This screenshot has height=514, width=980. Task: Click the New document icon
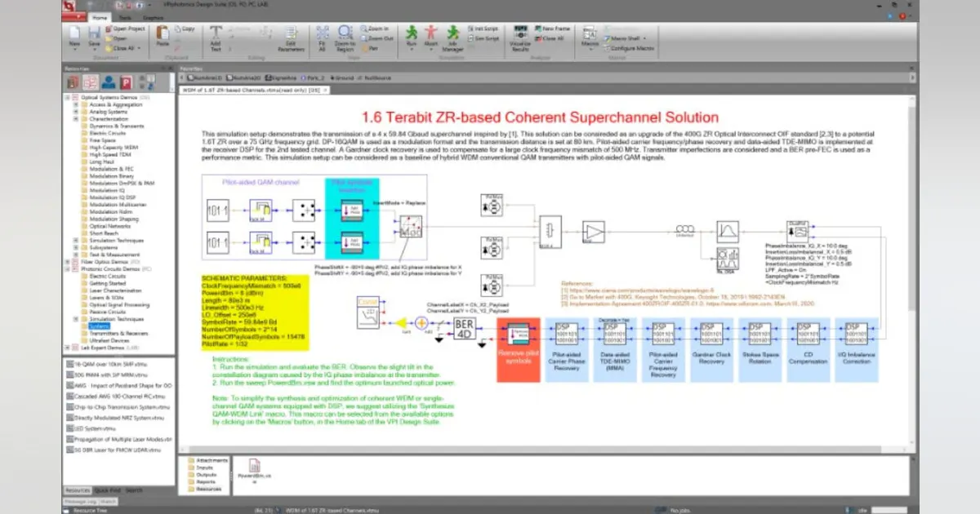click(74, 34)
